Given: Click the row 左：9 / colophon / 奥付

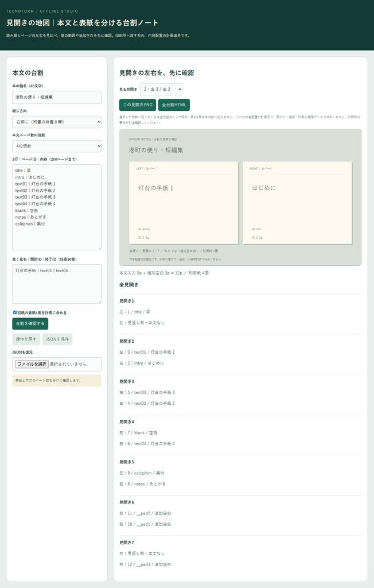Looking at the screenshot, I should [x=142, y=473].
